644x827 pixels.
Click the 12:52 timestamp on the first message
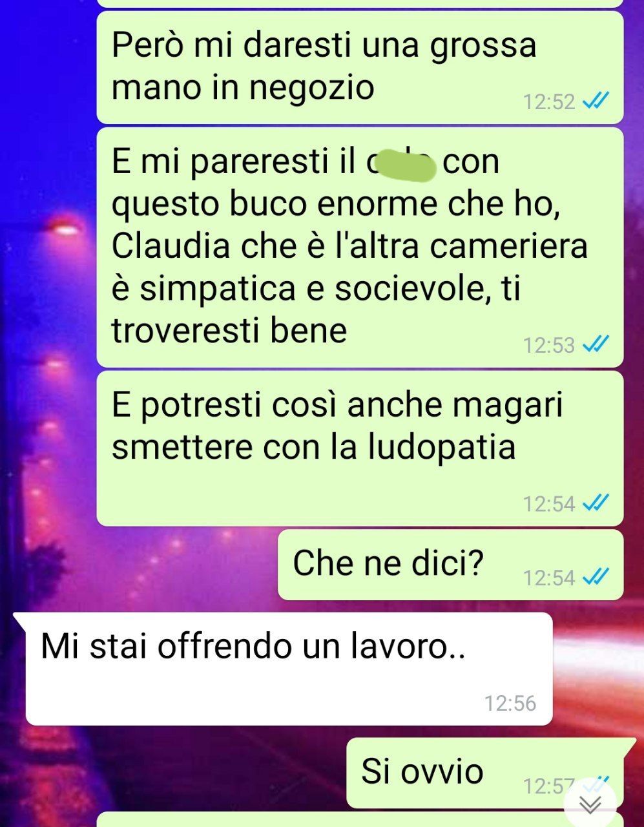pyautogui.click(x=548, y=102)
